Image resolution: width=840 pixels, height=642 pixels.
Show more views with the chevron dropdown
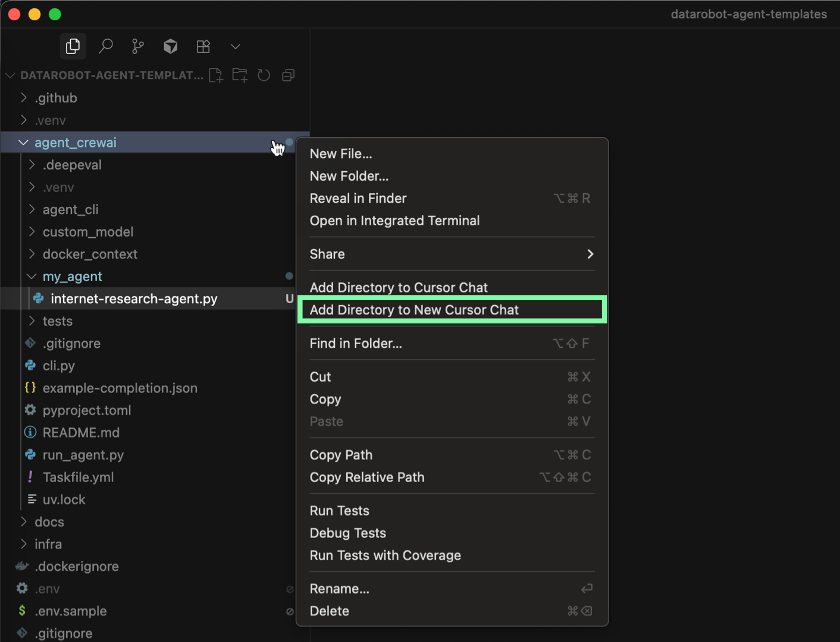click(236, 46)
